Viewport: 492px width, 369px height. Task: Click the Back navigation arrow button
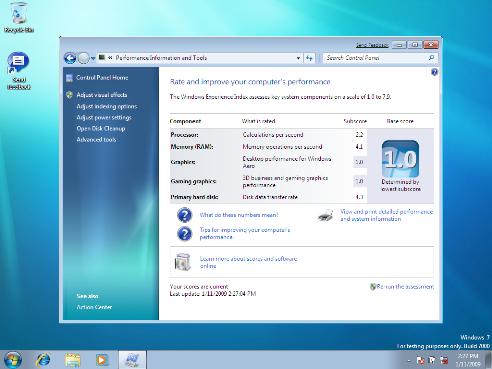pyautogui.click(x=70, y=58)
